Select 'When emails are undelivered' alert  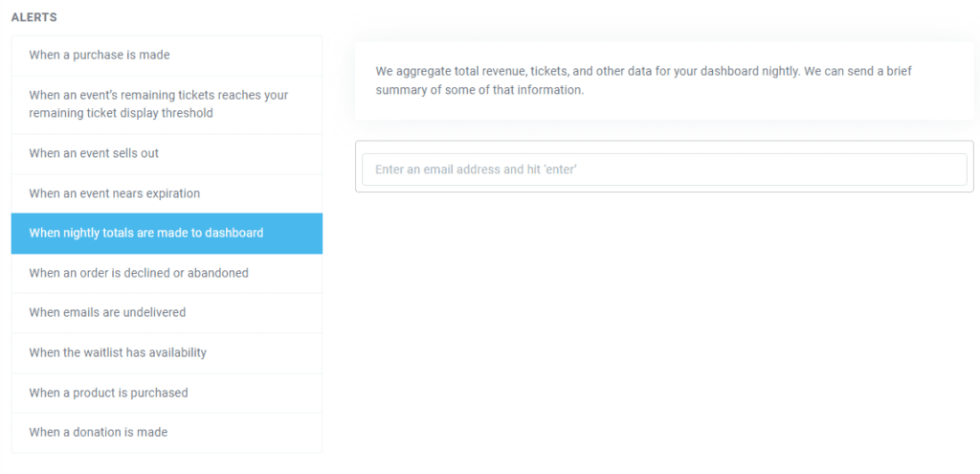pos(107,312)
